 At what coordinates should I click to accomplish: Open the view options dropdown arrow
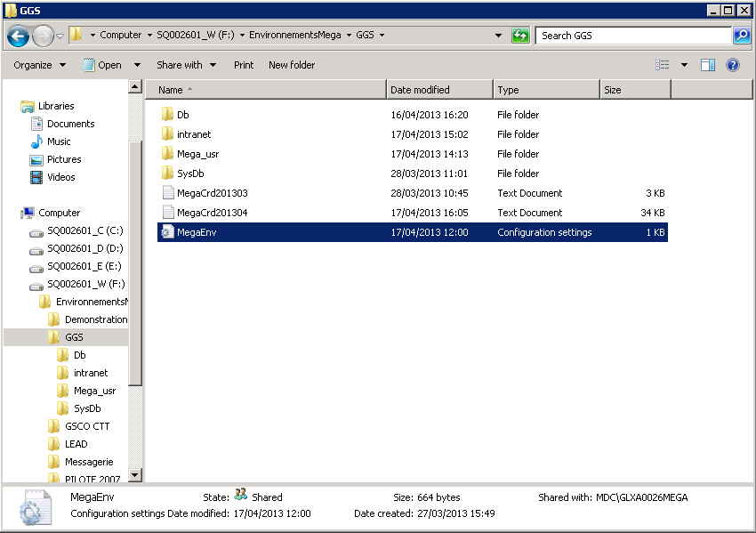coord(684,65)
